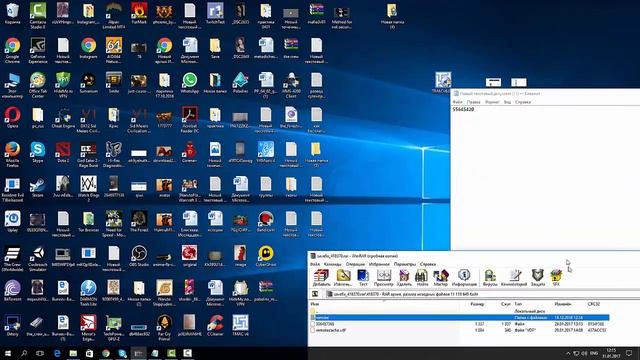The height and width of the screenshot is (360, 640).
Task: Click the number text in Notepad document
Action: (x=463, y=109)
